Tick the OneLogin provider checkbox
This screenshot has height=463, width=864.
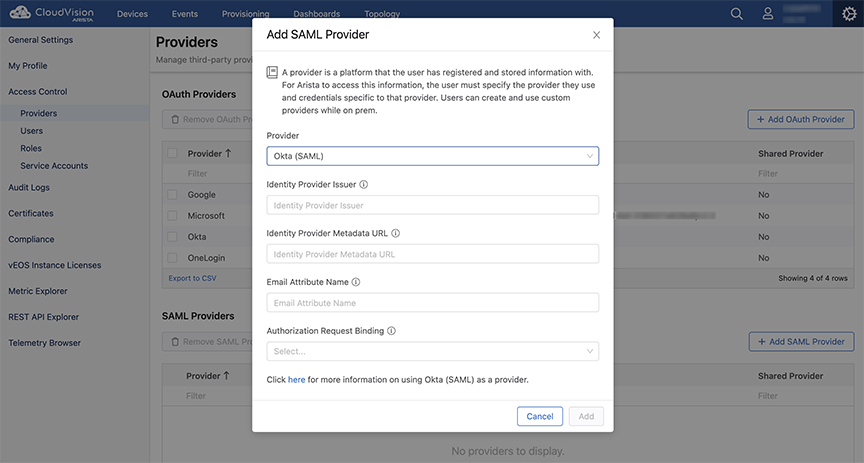tap(172, 257)
